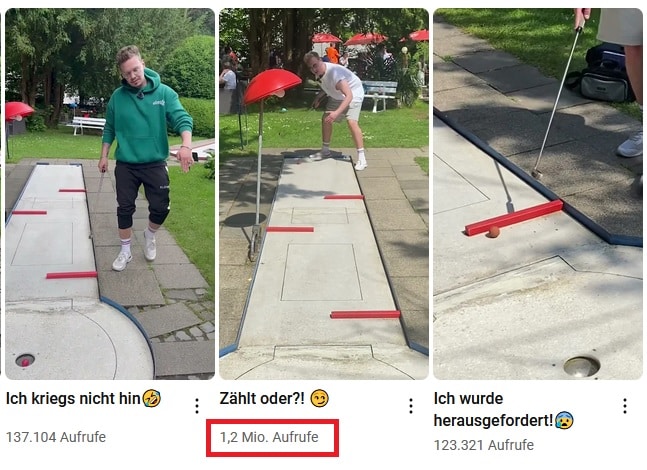The width and height of the screenshot is (647, 470).
Task: Click the laughing emoji after 'Ich kriegs nicht hin'
Action: (151, 399)
